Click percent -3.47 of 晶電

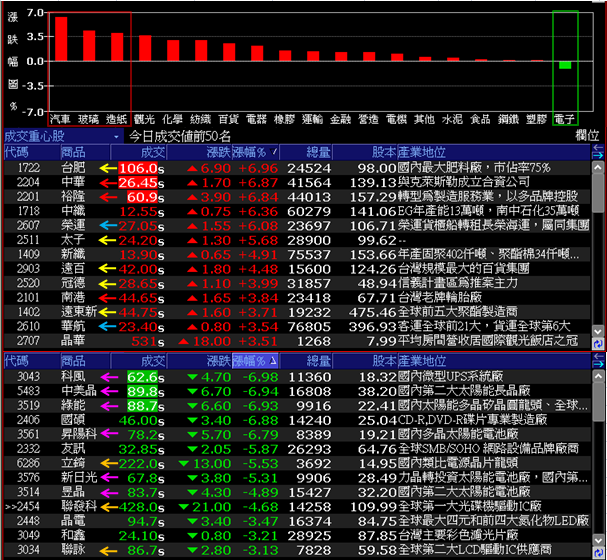click(260, 521)
